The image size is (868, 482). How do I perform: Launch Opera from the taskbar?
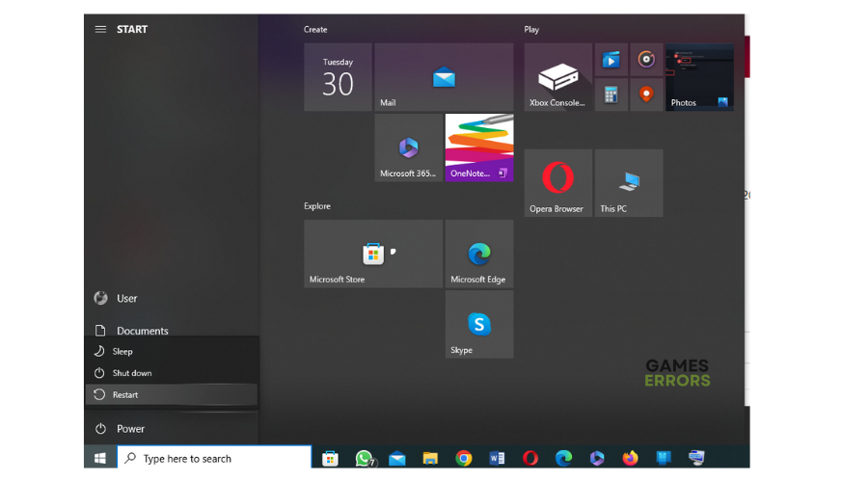(x=530, y=458)
